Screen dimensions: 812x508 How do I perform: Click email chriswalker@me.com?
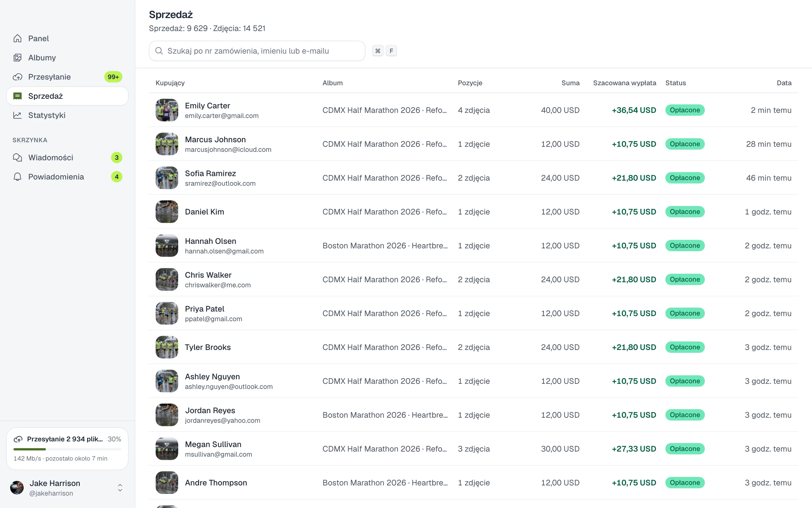(x=218, y=285)
